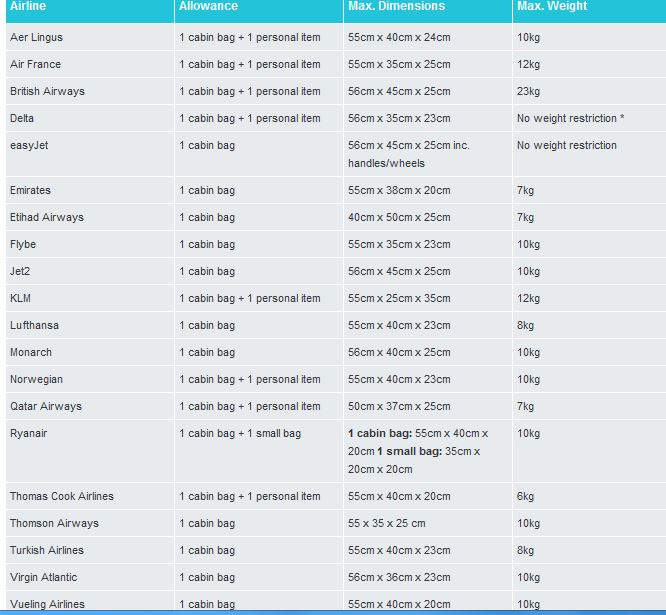The image size is (666, 615).
Task: Select the Ryanair airline cell
Action: pos(90,451)
